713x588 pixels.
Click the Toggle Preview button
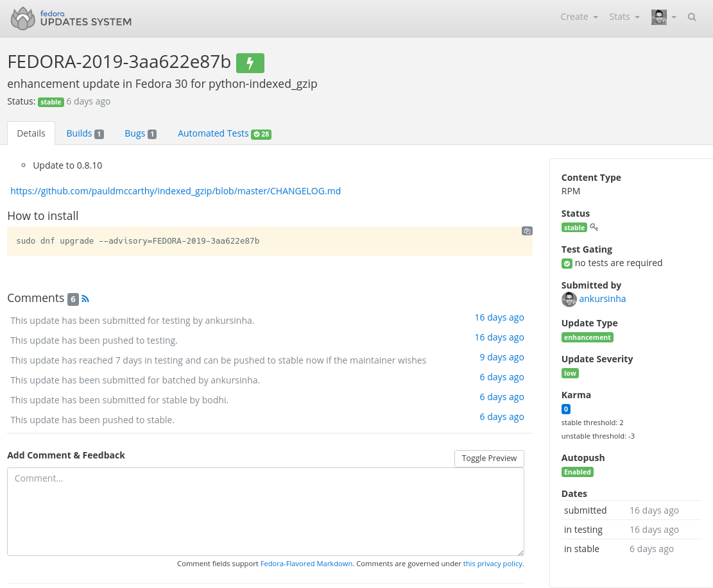point(489,458)
